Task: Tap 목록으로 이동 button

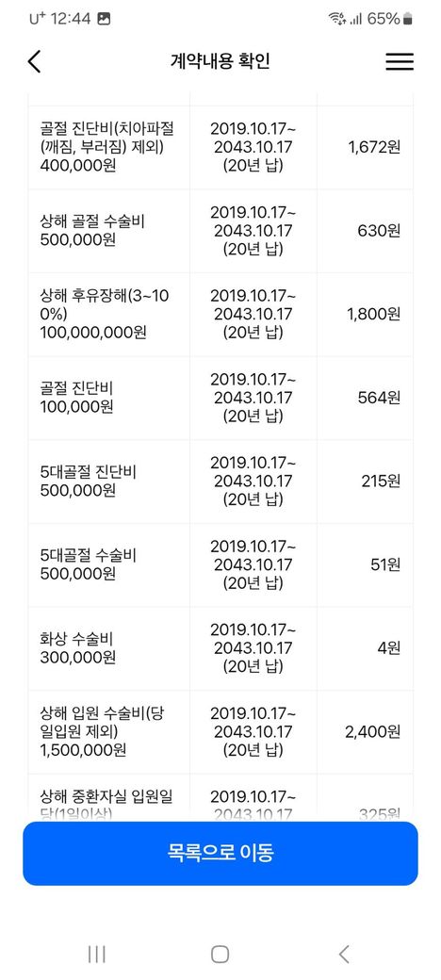Action: [220, 853]
